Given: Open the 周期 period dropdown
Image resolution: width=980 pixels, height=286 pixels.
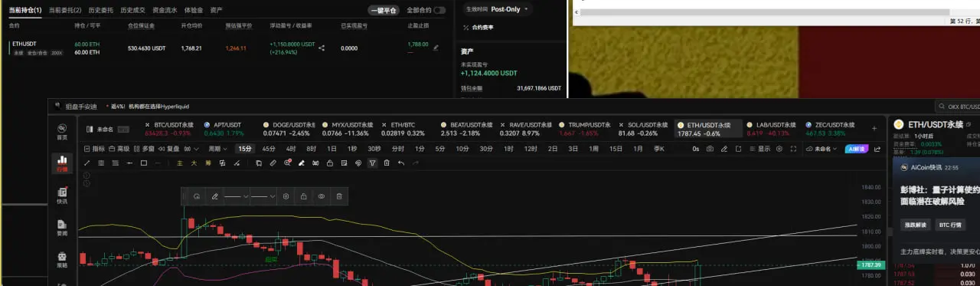Looking at the screenshot, I should (218, 148).
